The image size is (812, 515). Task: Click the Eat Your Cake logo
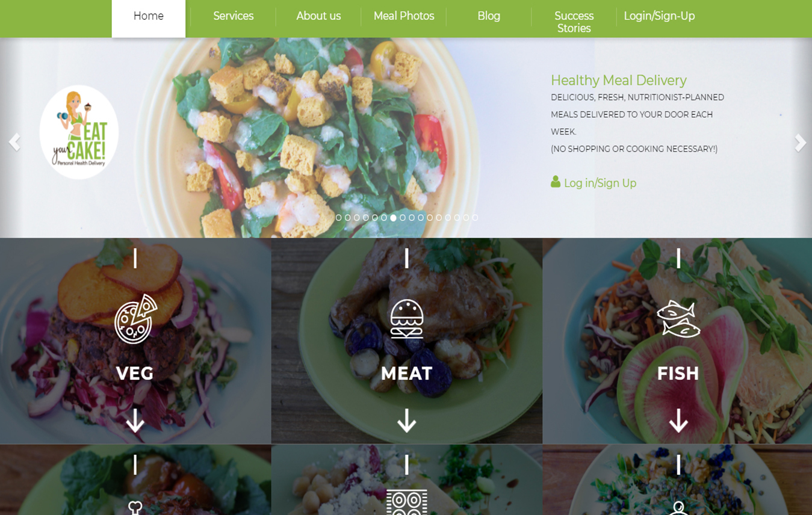pyautogui.click(x=79, y=132)
